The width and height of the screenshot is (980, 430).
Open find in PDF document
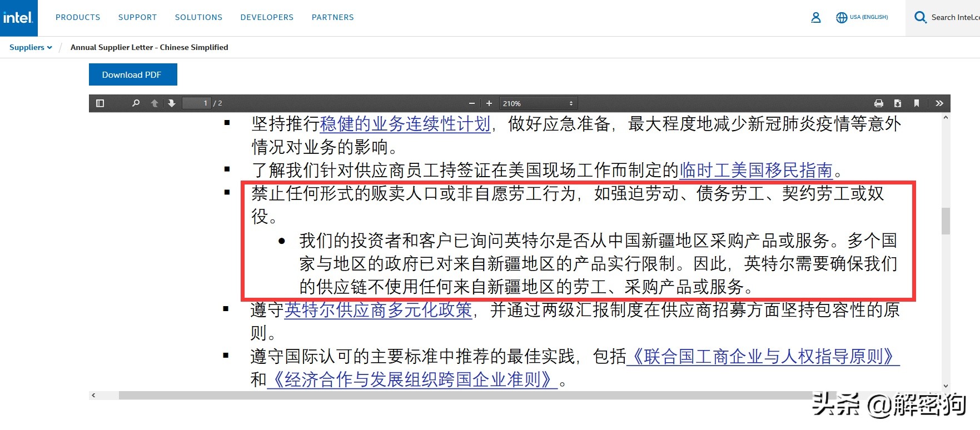pos(136,103)
